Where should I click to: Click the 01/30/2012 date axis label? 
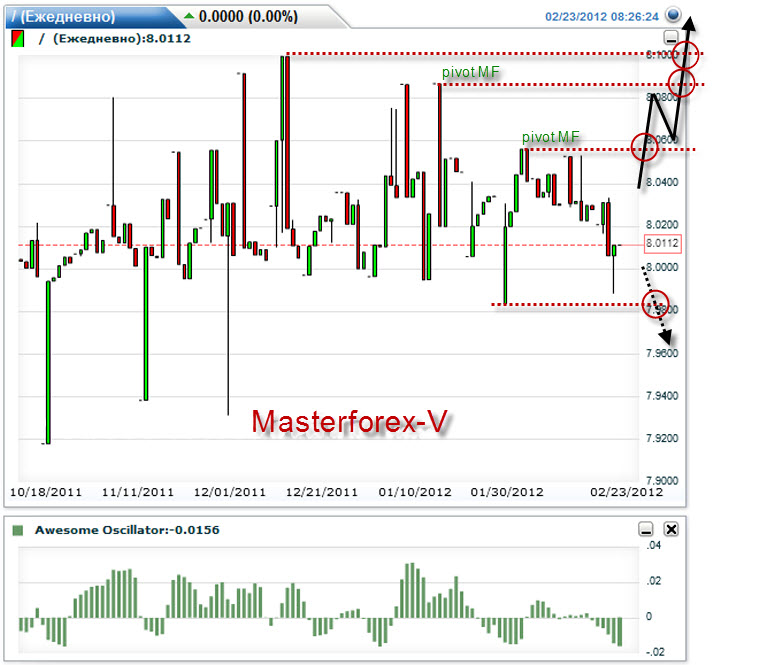click(507, 492)
